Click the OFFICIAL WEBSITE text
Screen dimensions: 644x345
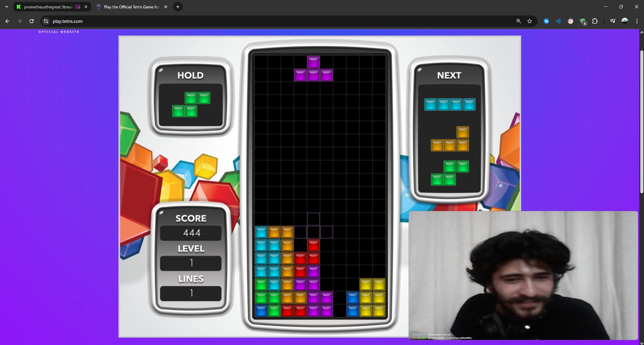(59, 32)
